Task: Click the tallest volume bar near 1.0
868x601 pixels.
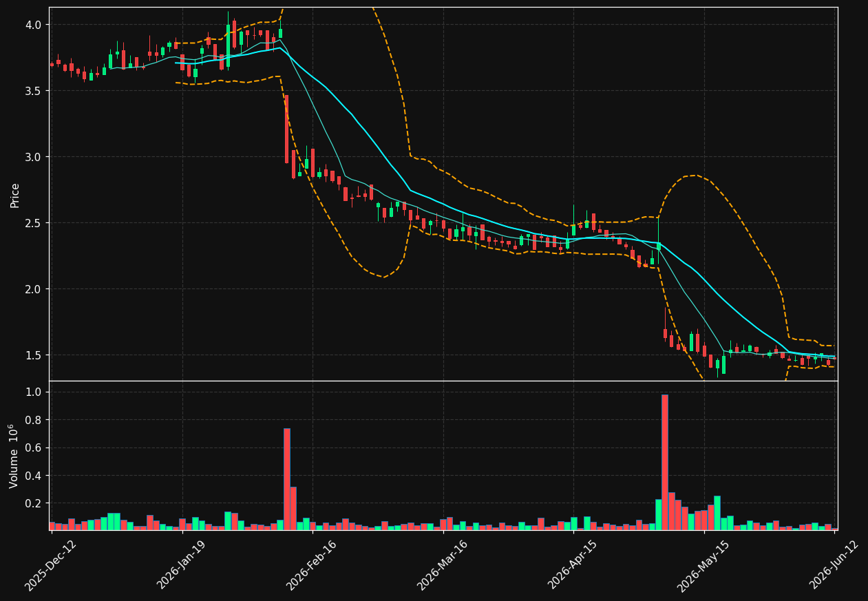Action: 665,462
